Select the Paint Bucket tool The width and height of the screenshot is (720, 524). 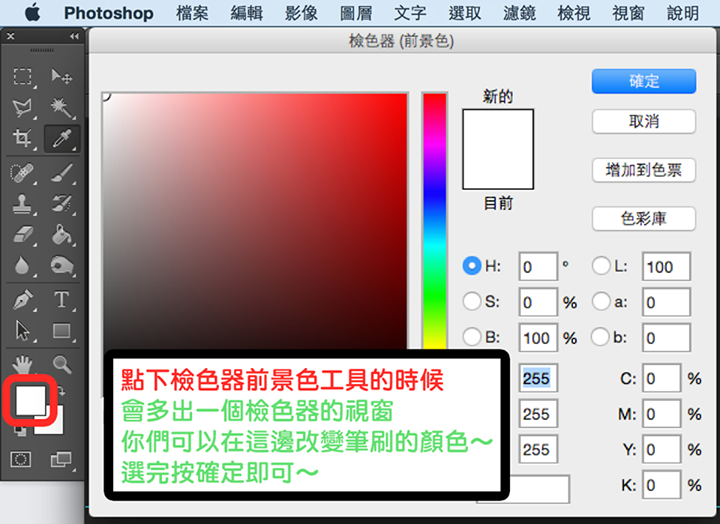point(62,234)
